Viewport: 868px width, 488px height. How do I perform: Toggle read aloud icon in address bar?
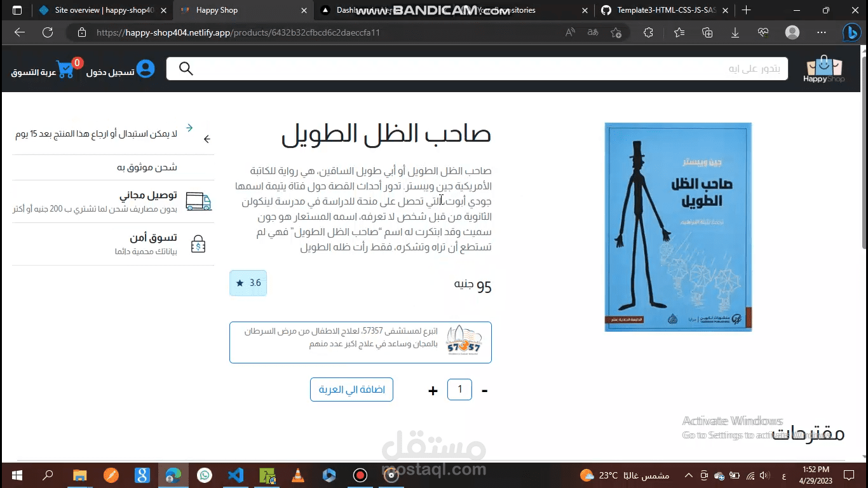click(571, 32)
